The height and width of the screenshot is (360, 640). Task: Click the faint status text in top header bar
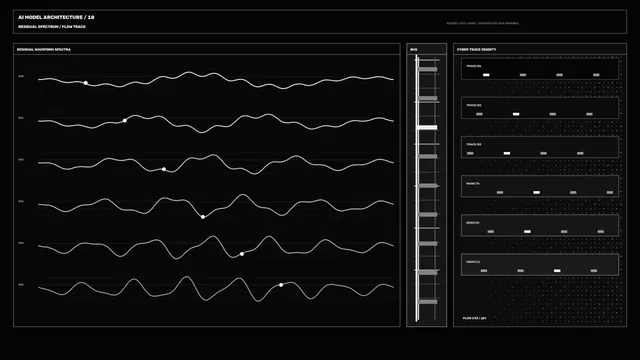click(483, 23)
